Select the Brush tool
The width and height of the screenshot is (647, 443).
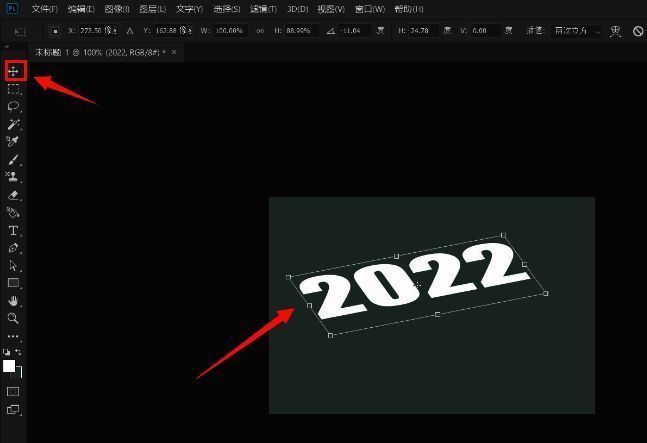[x=13, y=160]
